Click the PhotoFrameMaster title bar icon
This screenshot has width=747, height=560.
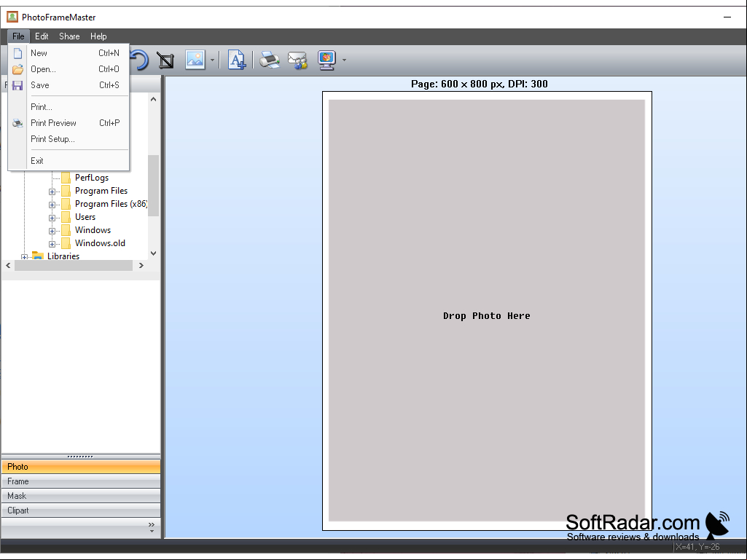[x=12, y=17]
